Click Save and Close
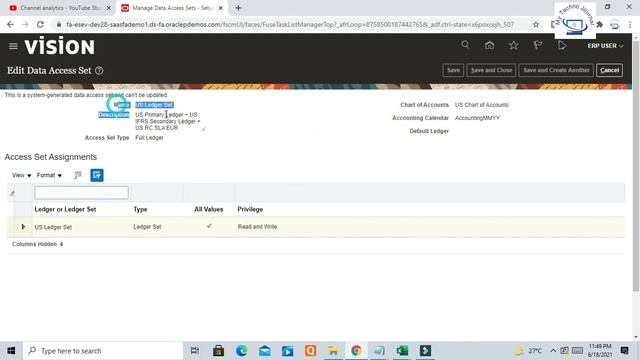 pos(491,70)
